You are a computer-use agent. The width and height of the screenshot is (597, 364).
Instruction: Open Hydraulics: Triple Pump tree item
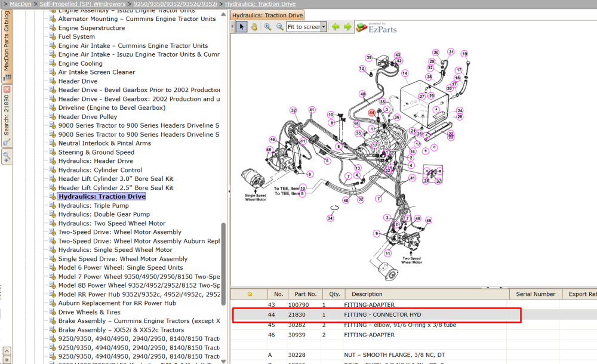93,205
